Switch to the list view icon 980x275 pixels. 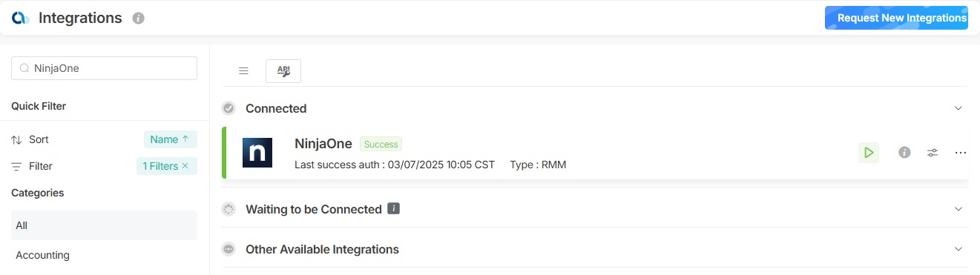[x=243, y=71]
